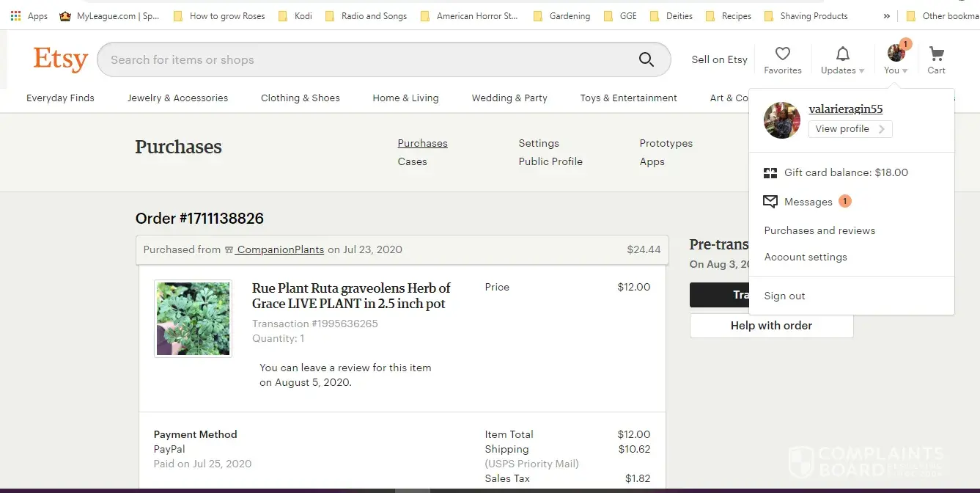This screenshot has height=493, width=980.
Task: Click View profile button
Action: [850, 129]
